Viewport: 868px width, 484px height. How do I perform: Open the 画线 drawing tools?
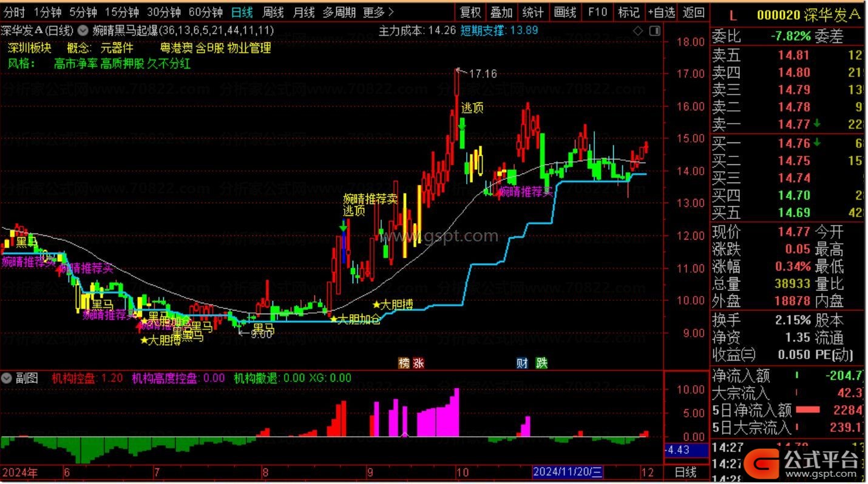pos(565,12)
